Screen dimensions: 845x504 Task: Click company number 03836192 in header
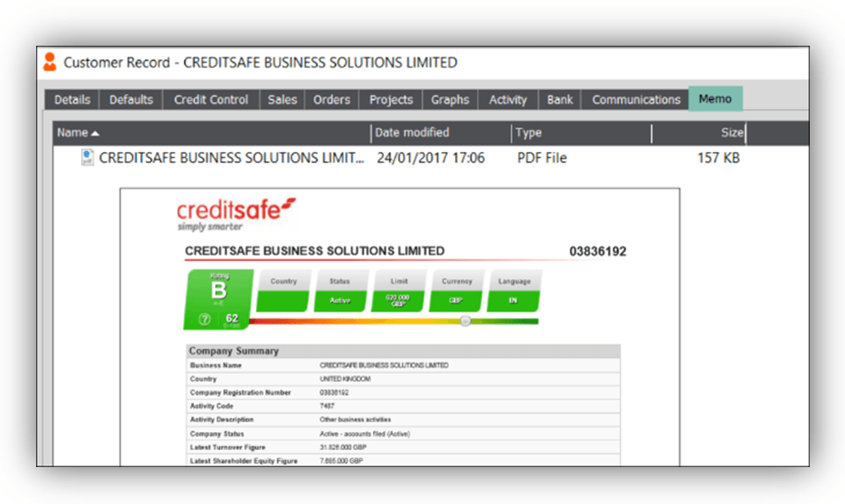598,252
